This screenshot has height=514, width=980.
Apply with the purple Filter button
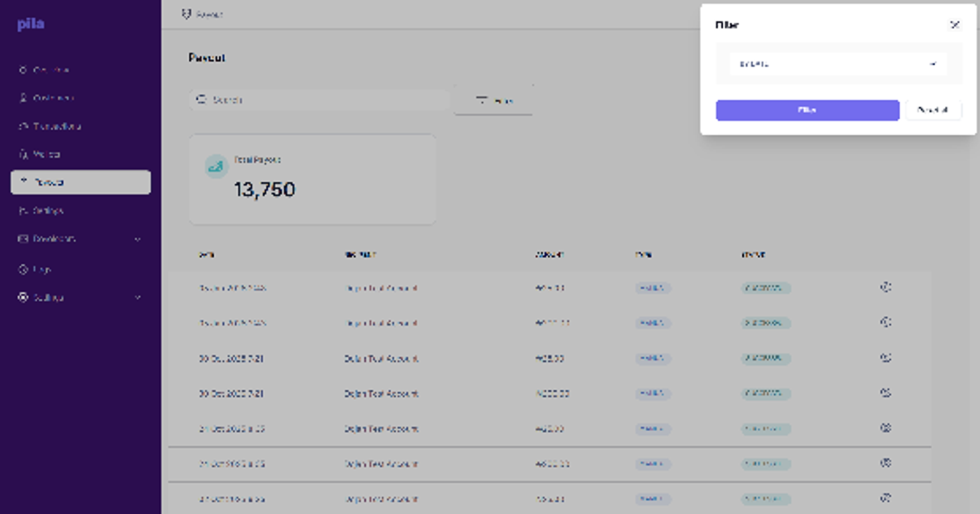click(x=807, y=110)
